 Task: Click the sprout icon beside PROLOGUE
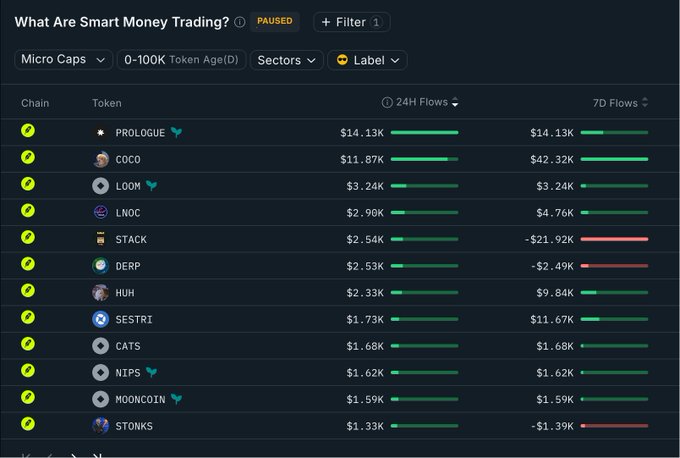pyautogui.click(x=176, y=132)
